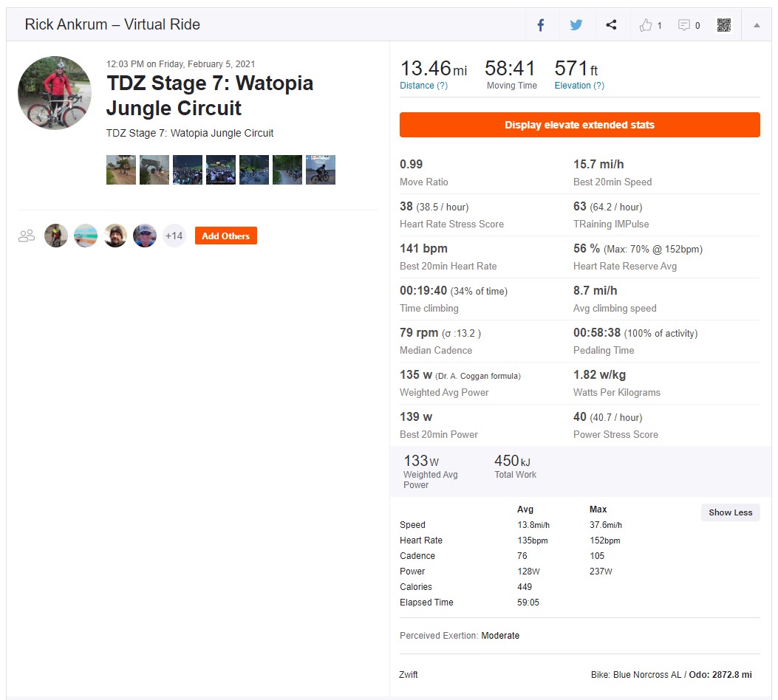Collapse stats with Show Less

coord(731,512)
